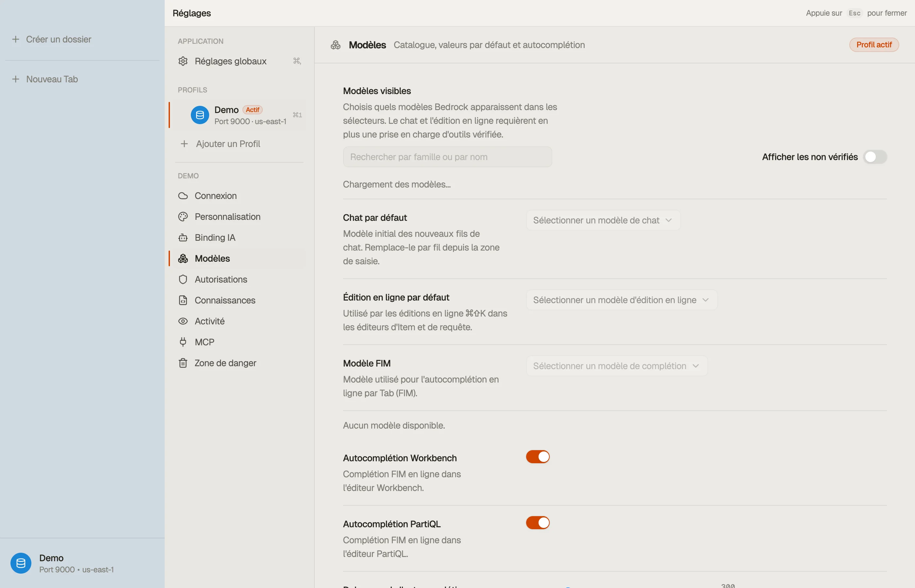Disable Autocomplétion Workbench toggle

(538, 457)
